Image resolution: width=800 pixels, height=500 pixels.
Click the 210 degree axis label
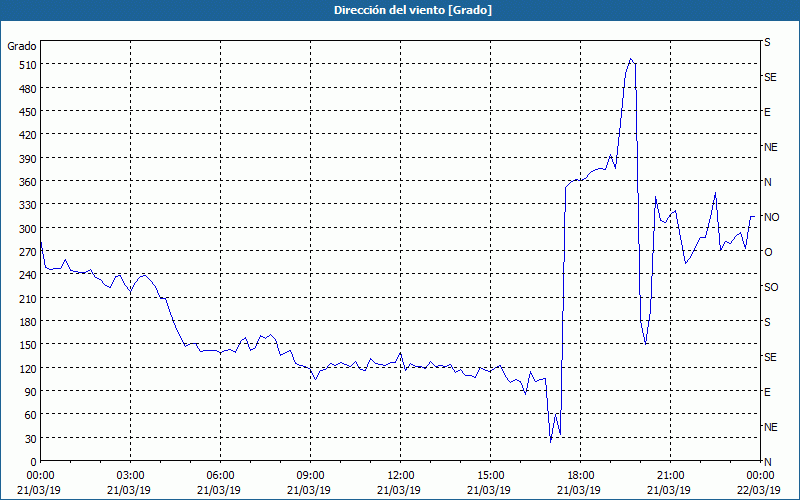28,298
